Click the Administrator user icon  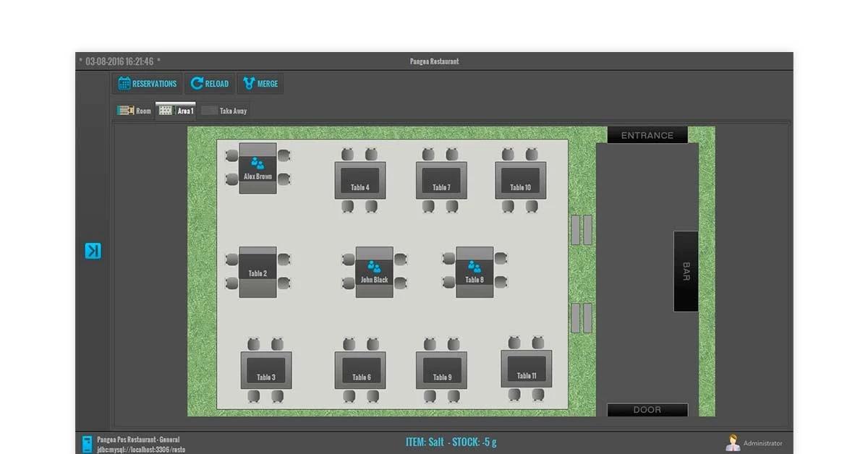pos(733,443)
